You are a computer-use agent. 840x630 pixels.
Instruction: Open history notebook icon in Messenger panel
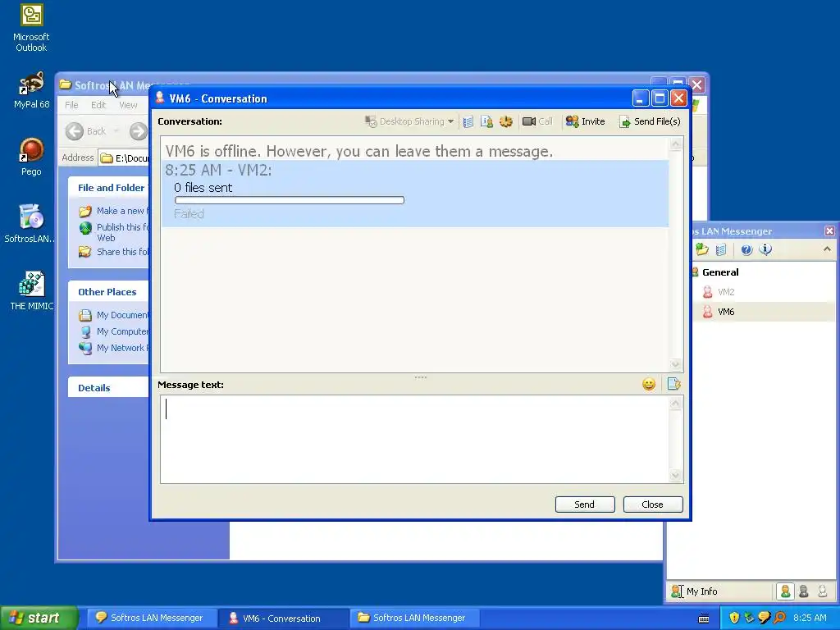tap(721, 249)
